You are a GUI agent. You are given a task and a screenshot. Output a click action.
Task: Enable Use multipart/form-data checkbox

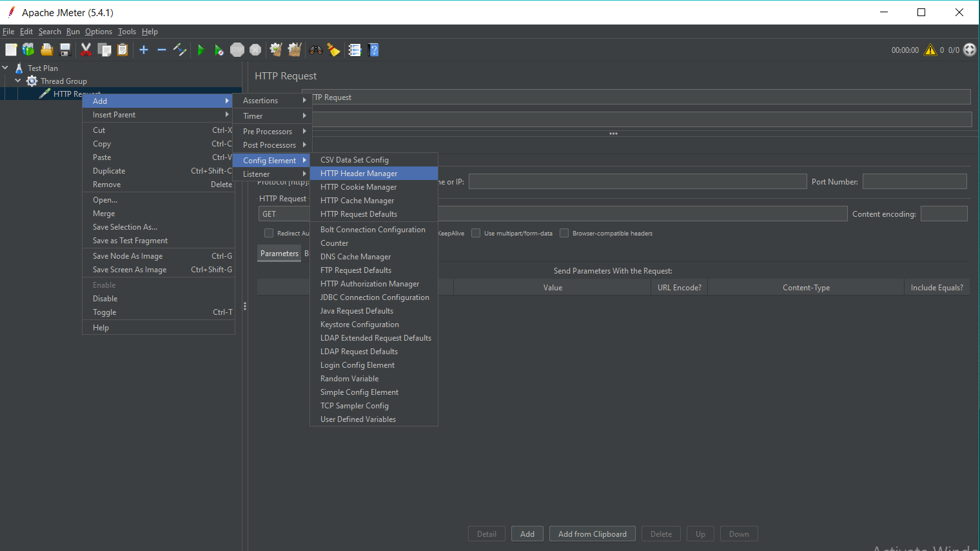[476, 234]
